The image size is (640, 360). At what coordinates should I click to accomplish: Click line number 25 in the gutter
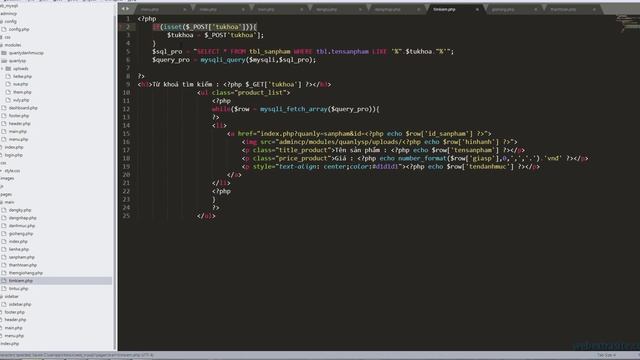click(x=126, y=216)
